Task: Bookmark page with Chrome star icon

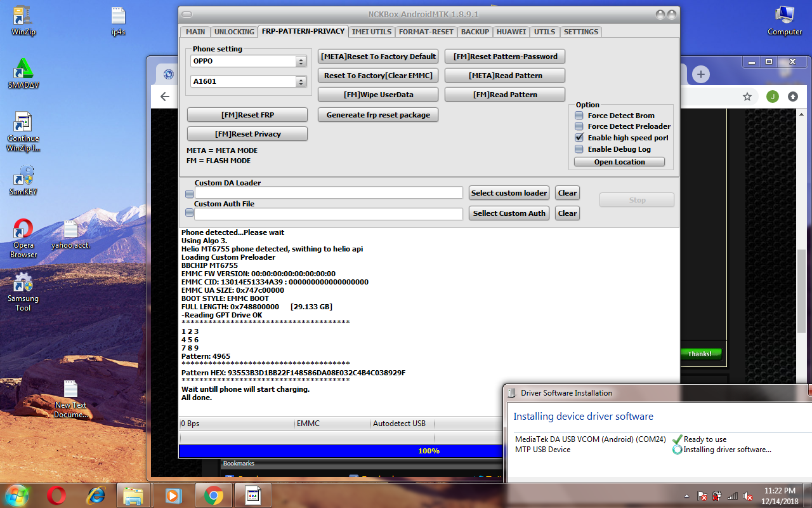Action: [x=747, y=97]
